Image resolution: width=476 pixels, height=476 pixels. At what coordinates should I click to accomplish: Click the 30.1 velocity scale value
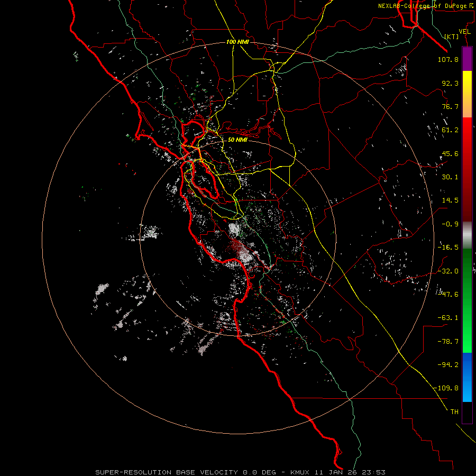coord(450,177)
